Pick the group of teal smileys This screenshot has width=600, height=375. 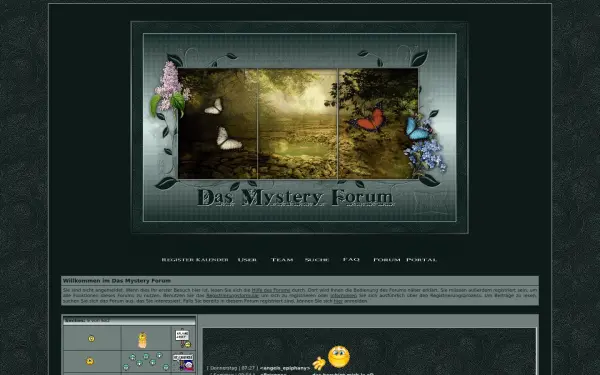(146, 362)
